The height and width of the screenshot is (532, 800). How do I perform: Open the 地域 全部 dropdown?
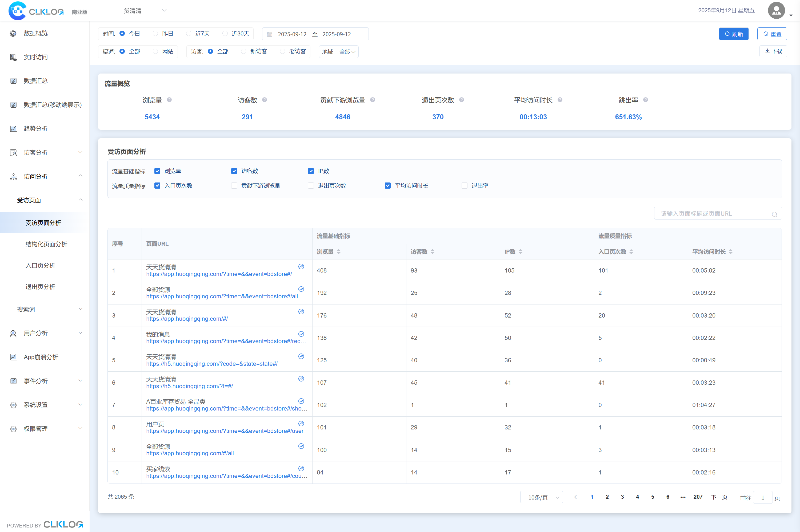[x=347, y=52]
